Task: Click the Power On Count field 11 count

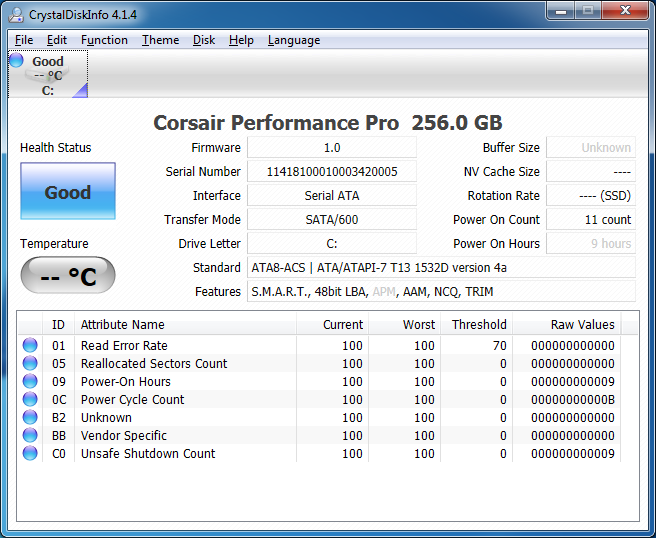Action: (591, 220)
